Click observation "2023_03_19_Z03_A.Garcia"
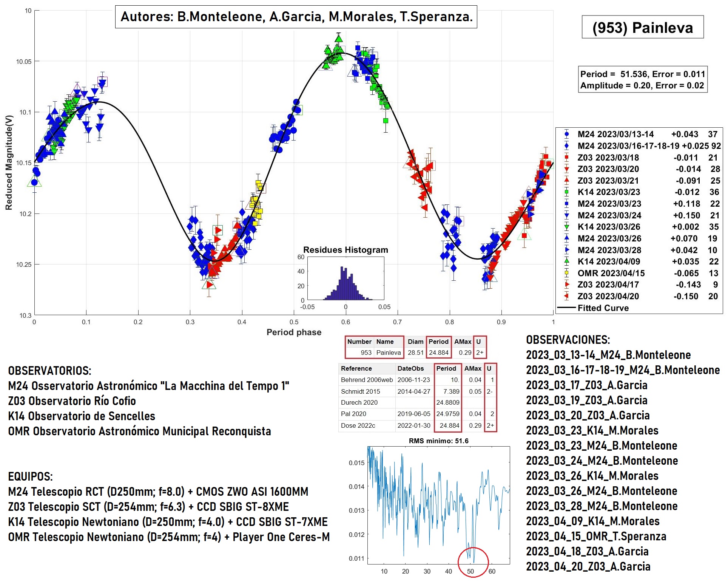Image resolution: width=728 pixels, height=583 pixels. pyautogui.click(x=587, y=400)
